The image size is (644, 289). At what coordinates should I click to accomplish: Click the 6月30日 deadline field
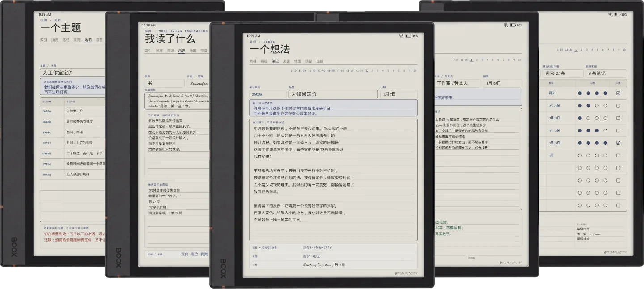point(502,83)
